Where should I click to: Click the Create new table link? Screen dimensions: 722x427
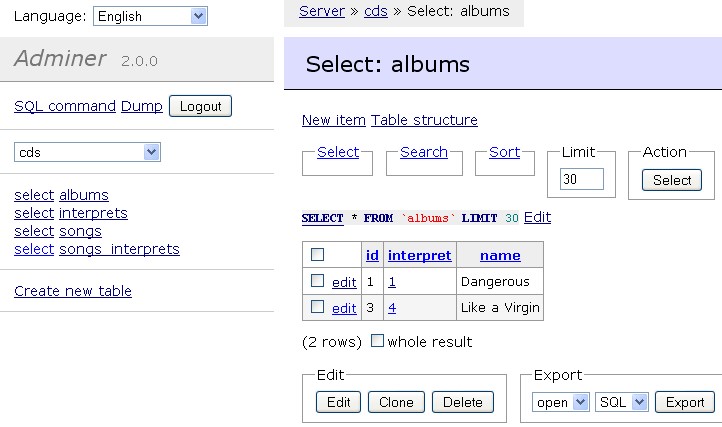click(x=73, y=291)
